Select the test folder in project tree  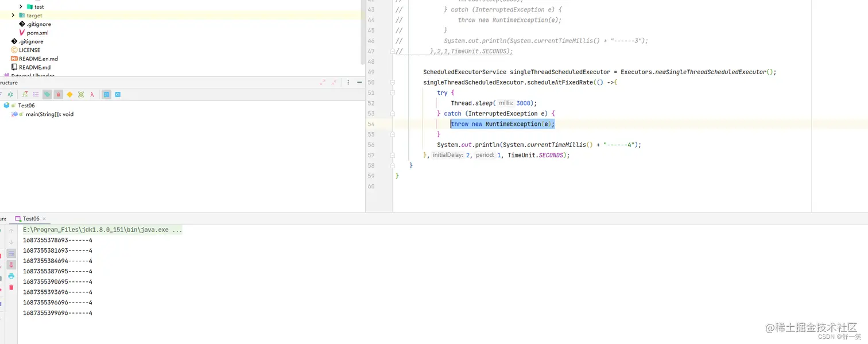[x=39, y=7]
